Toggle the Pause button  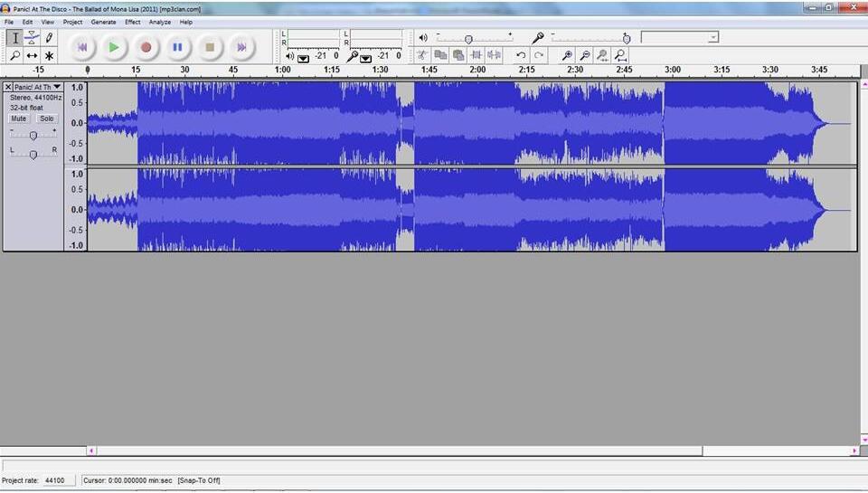(x=177, y=46)
